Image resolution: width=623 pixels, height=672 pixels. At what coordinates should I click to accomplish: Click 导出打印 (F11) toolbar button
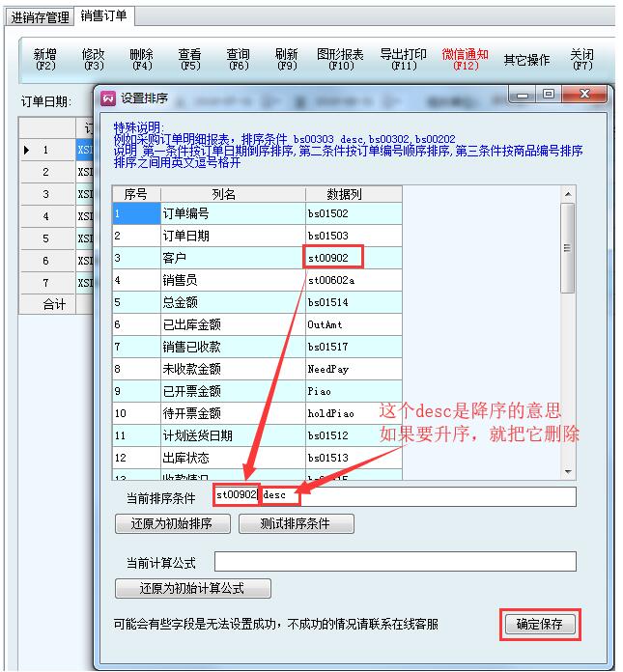click(405, 60)
